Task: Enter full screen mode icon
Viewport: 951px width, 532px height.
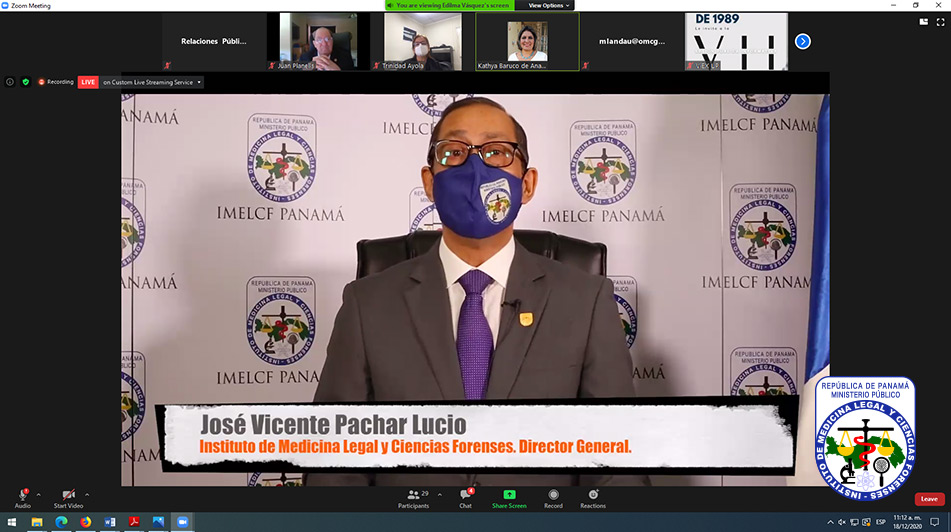Action: 941,22
